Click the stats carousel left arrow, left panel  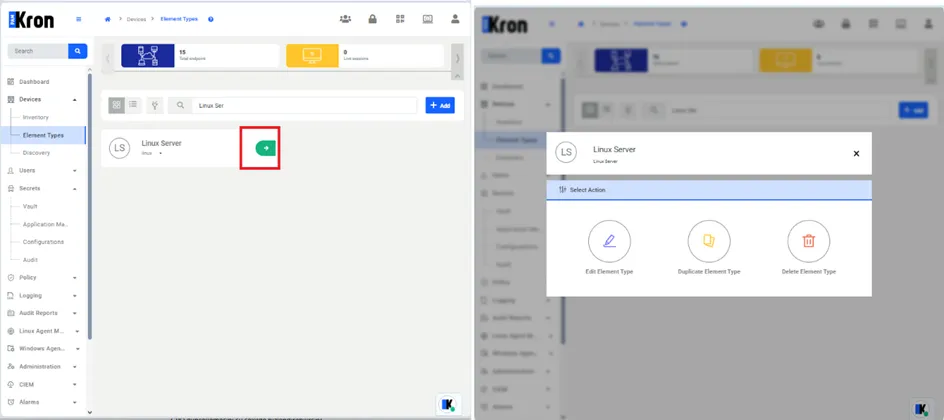click(108, 58)
